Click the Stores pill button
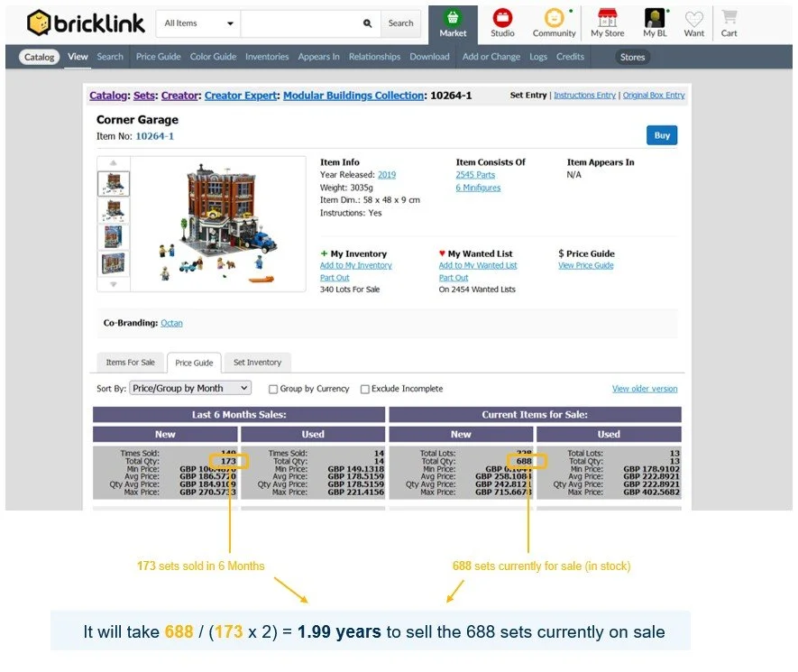 tap(632, 57)
